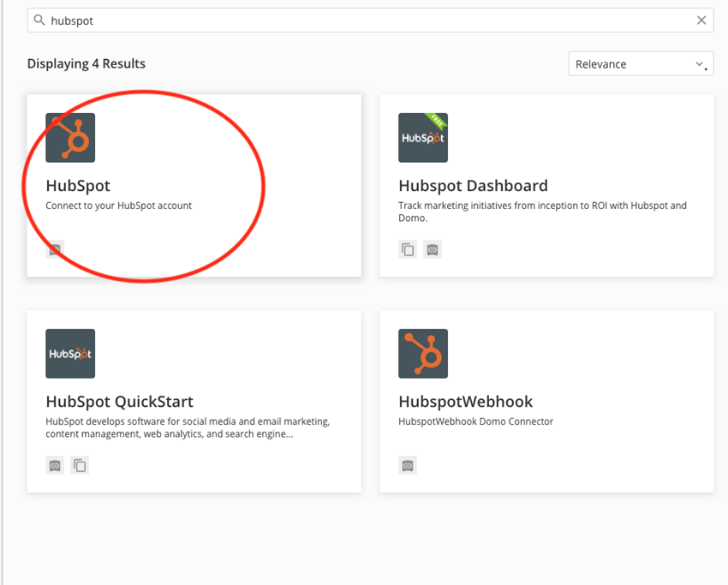Click the HubspotWebhook sprocket logo
The width and height of the screenshot is (728, 585).
pos(423,353)
